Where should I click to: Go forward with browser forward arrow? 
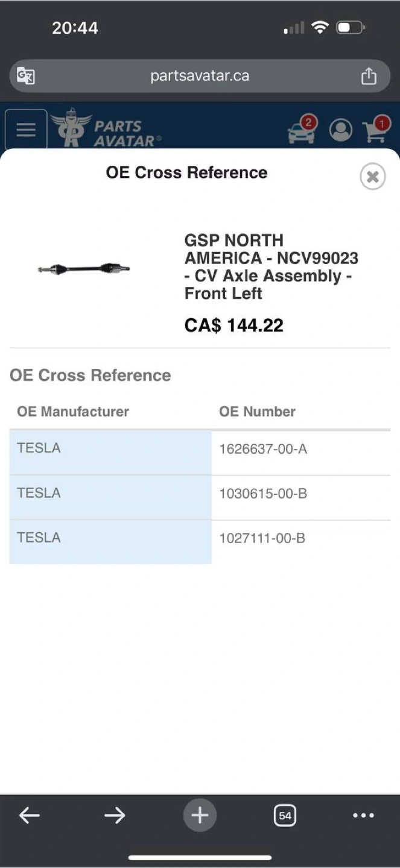click(x=115, y=816)
